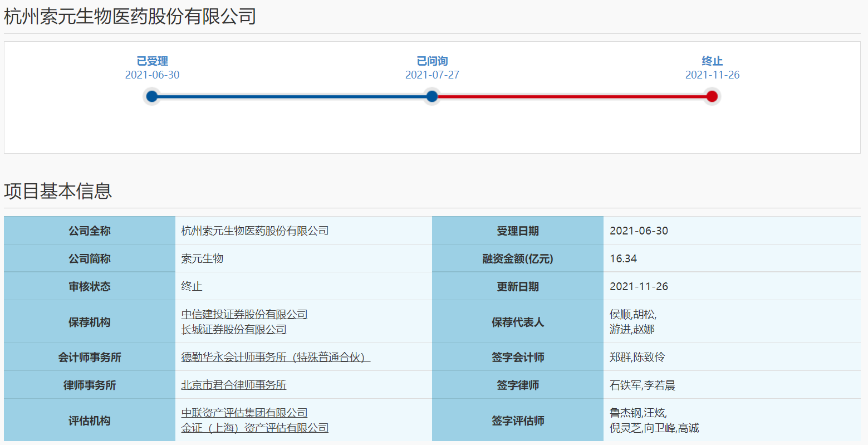The image size is (868, 445).
Task: Click the 公司简称 header cell
Action: pos(90,258)
